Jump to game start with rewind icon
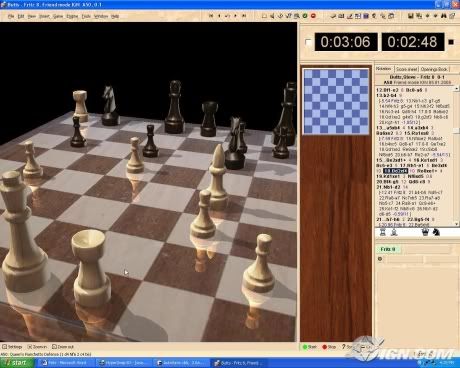460x368 pixels. tap(211, 16)
